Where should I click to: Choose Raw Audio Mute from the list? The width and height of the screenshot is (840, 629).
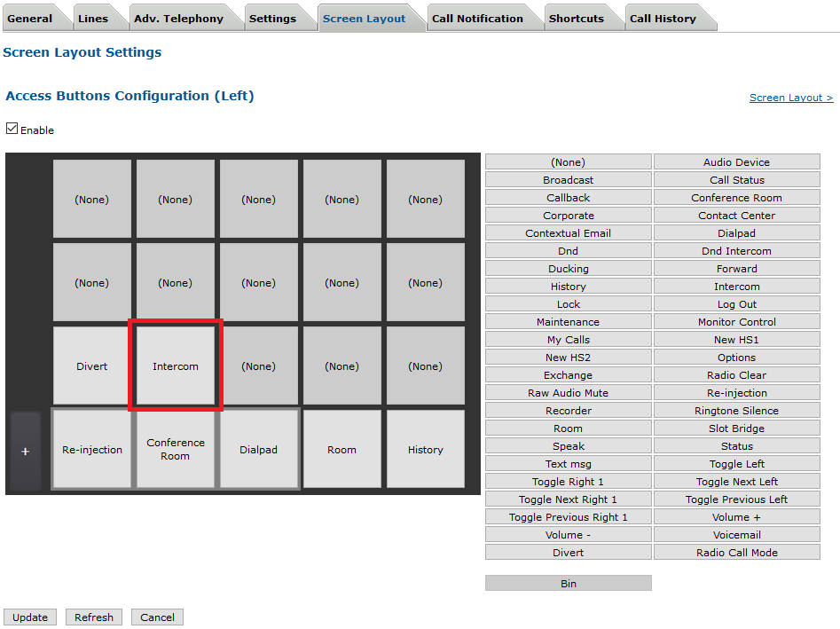tap(568, 393)
